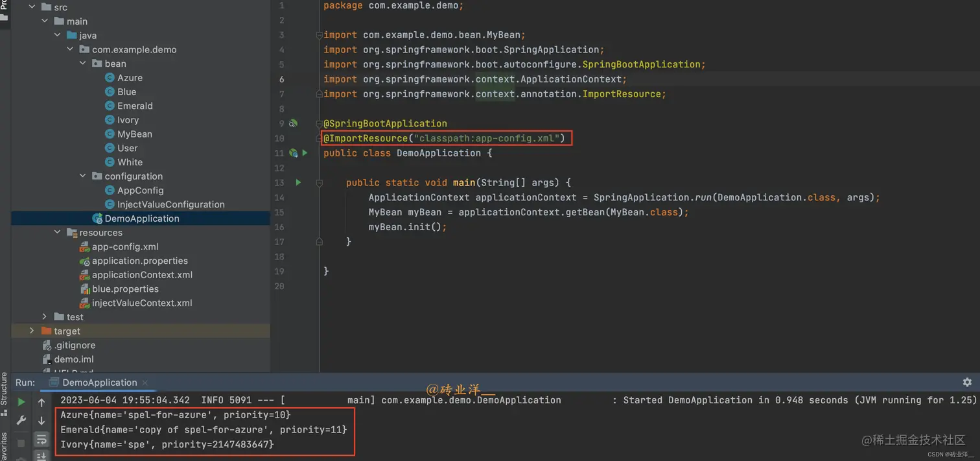This screenshot has width=980, height=461.
Task: Collapse annotation fold marker on line 9
Action: point(319,123)
